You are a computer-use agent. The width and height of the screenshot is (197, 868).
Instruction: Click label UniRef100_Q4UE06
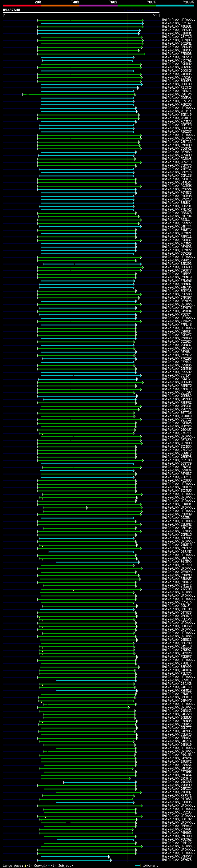pos(176,558)
